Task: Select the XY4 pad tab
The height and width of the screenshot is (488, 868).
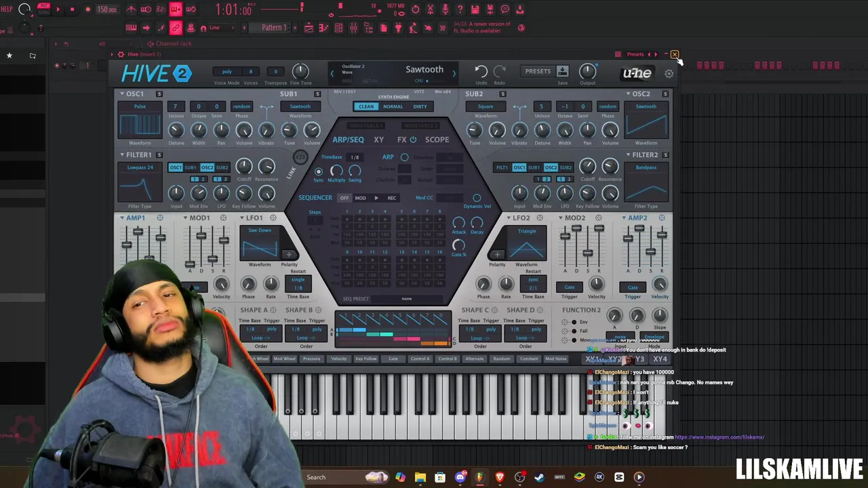Action: click(660, 359)
